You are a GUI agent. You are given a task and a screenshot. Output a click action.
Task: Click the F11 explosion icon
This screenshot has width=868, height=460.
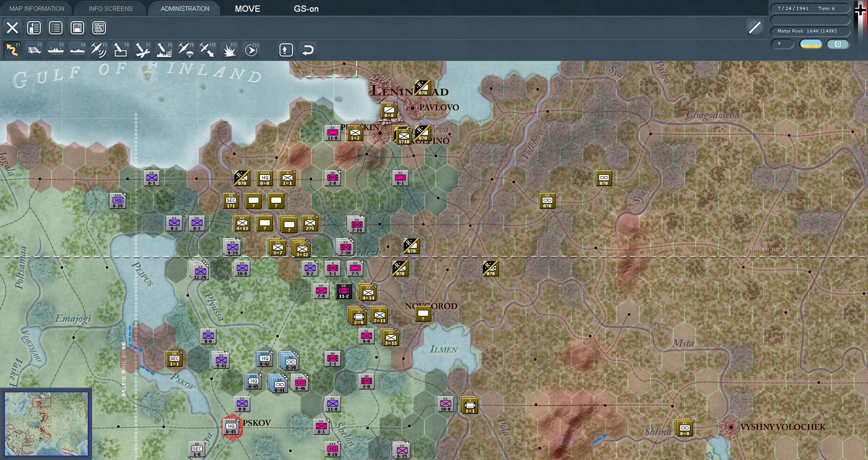229,50
